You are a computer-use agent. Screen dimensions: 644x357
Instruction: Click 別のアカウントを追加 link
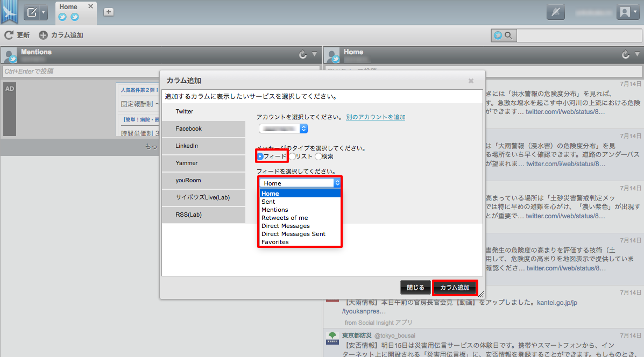coord(376,117)
